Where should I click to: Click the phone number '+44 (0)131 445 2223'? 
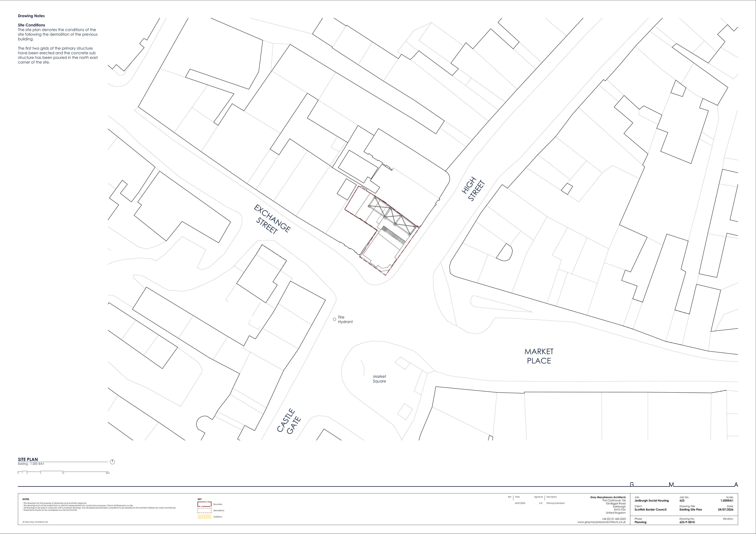[x=614, y=519]
